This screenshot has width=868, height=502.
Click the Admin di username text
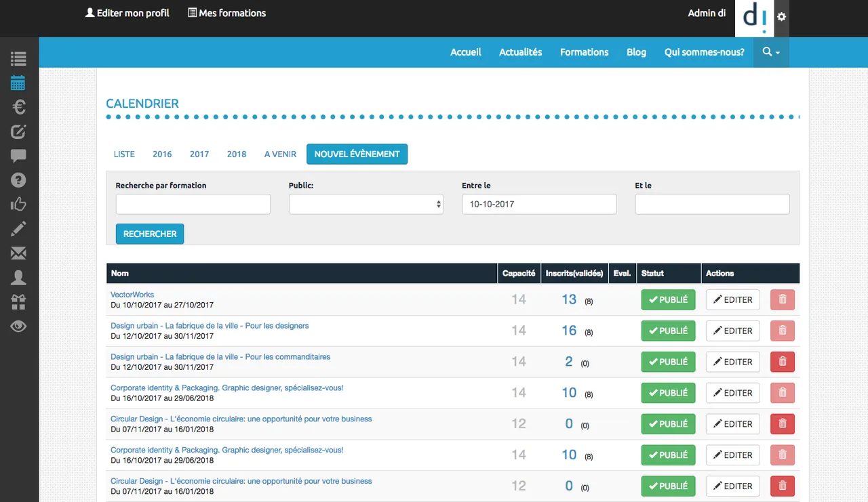[x=707, y=13]
